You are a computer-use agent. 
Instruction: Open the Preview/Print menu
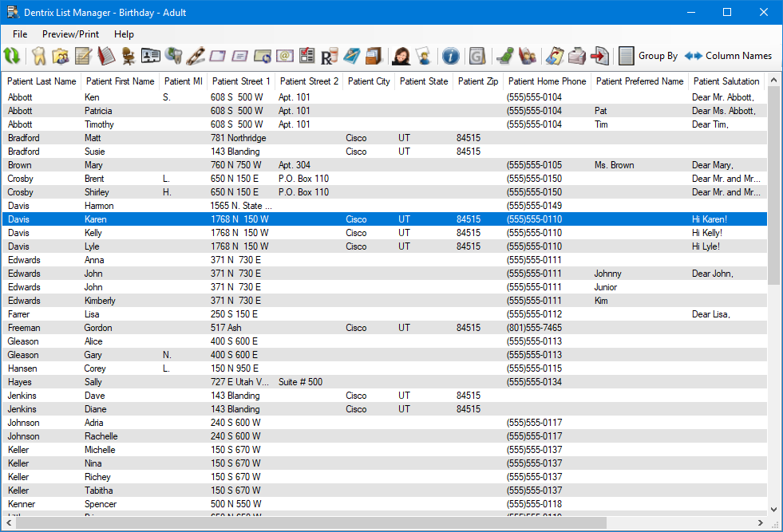point(71,34)
